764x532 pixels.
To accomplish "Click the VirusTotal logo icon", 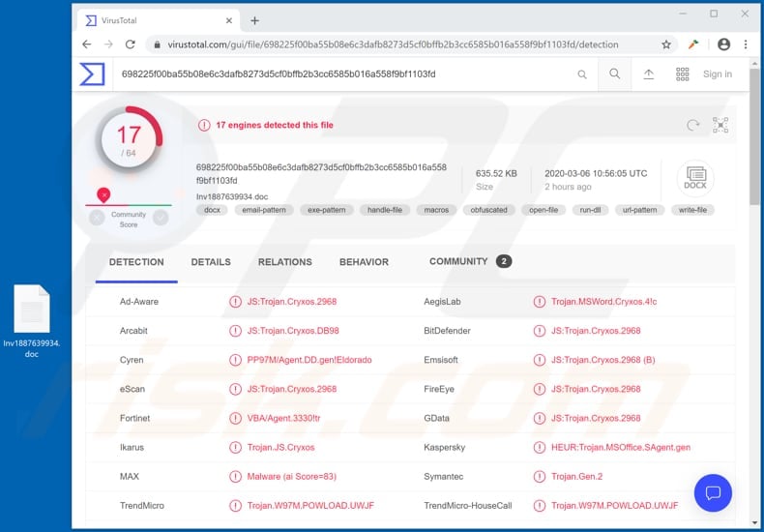I will pos(92,74).
